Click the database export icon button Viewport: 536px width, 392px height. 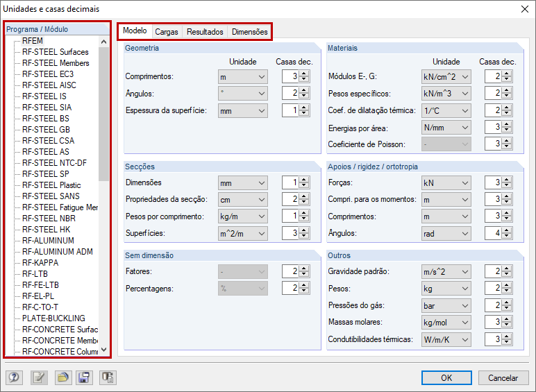[x=108, y=377]
